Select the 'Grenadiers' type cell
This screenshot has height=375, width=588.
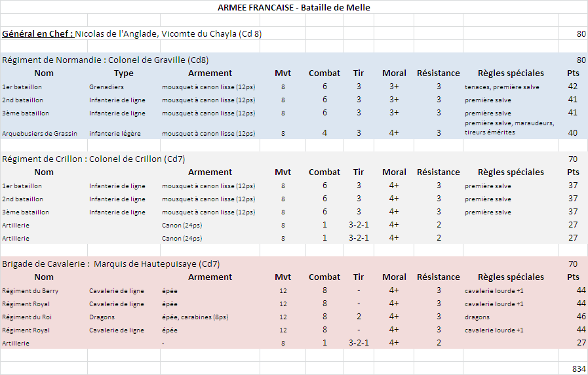[x=106, y=87]
